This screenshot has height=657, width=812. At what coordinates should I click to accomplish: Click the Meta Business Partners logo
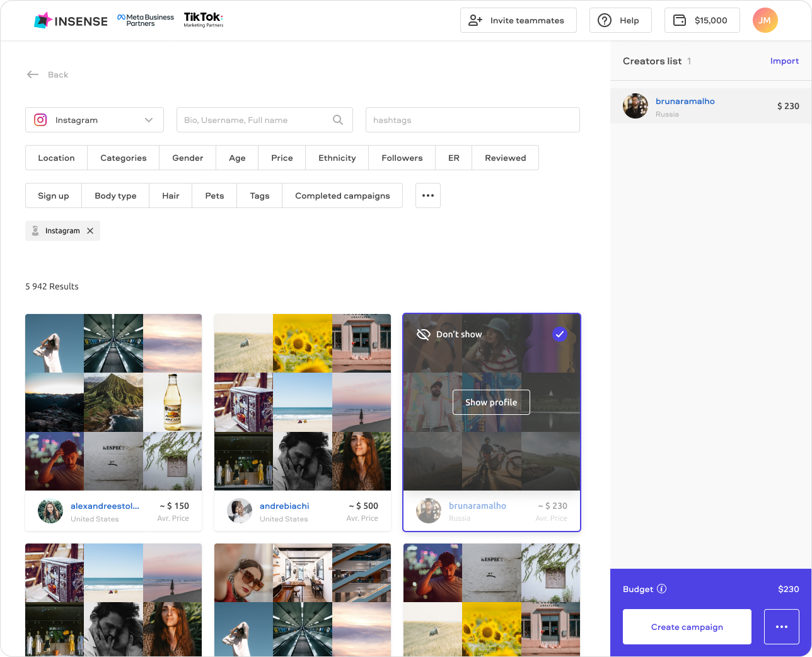tap(146, 20)
